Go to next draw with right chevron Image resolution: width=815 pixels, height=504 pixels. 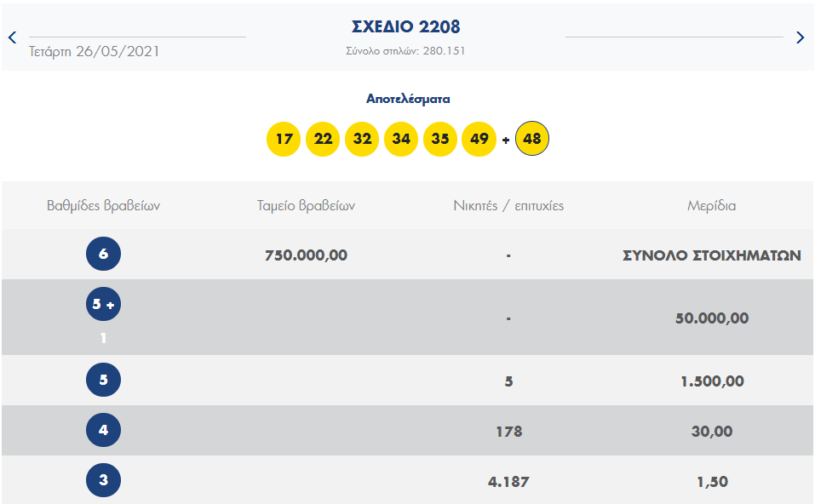(800, 37)
